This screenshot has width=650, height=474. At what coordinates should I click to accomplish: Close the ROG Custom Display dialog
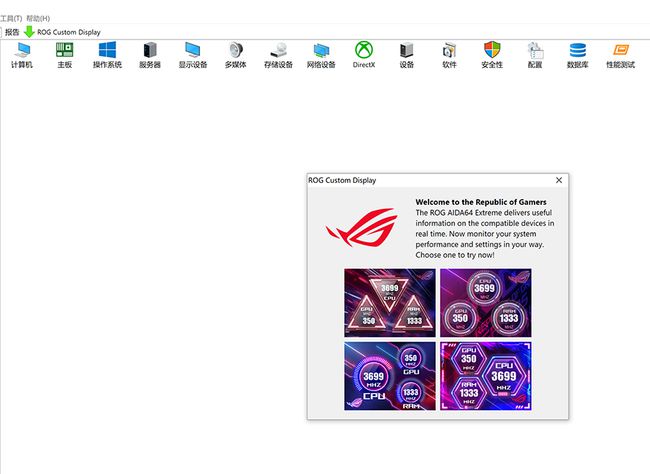click(x=559, y=180)
